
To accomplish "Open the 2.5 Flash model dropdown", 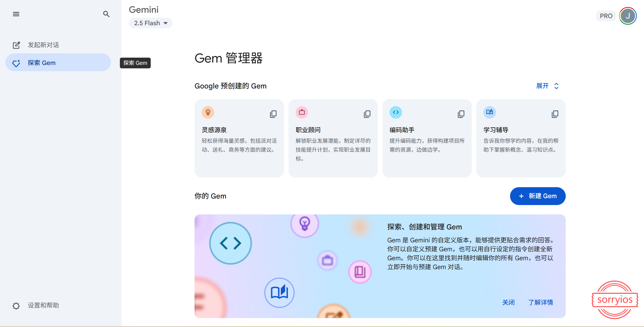I will tap(150, 23).
